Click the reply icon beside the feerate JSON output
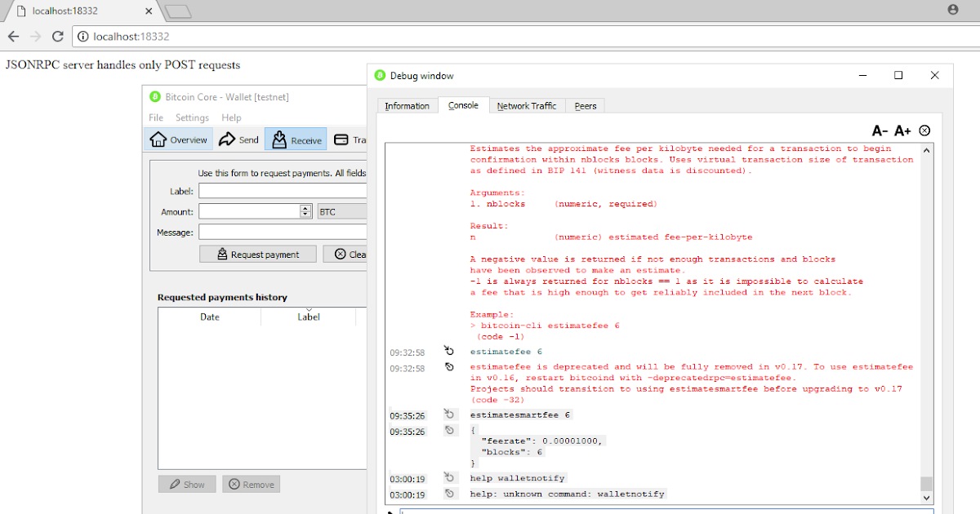The height and width of the screenshot is (514, 980). coord(449,430)
